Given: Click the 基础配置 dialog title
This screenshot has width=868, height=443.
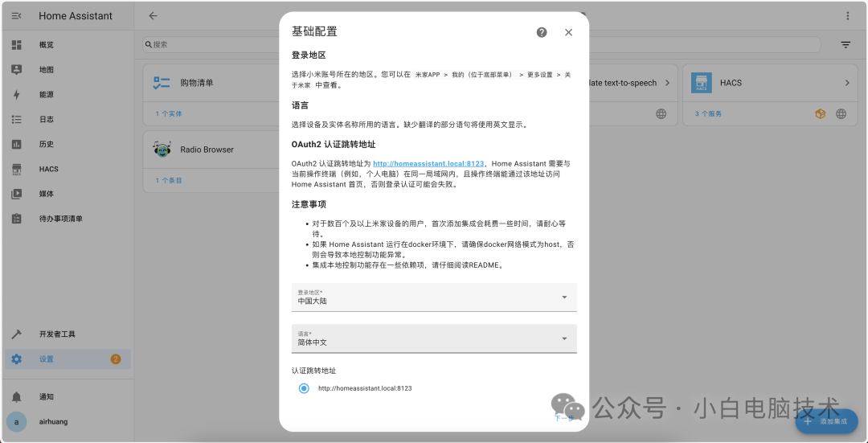Looking at the screenshot, I should click(x=314, y=31).
